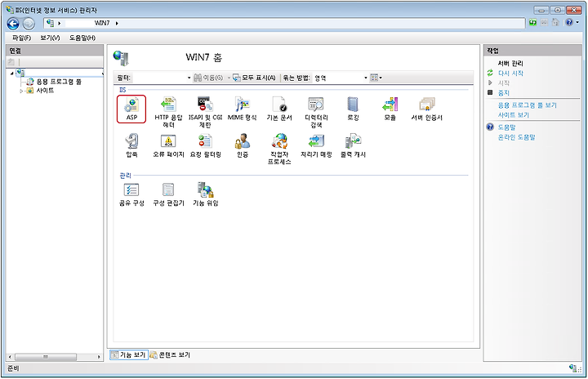Click the address bar WIN7 arrow
The height and width of the screenshot is (379, 588).
point(117,23)
